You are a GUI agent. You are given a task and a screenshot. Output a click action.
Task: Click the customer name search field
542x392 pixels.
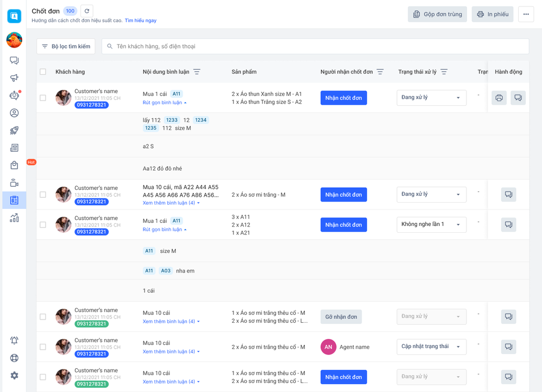318,47
